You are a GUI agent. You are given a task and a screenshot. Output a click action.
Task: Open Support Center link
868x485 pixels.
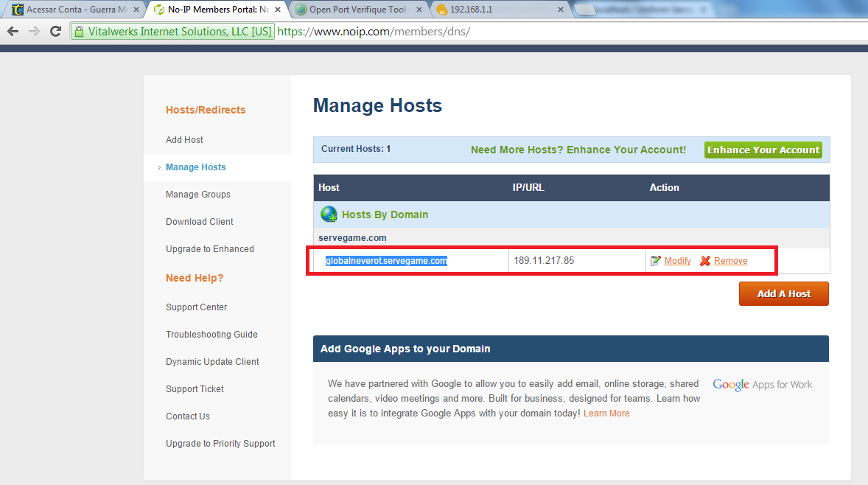pyautogui.click(x=197, y=307)
